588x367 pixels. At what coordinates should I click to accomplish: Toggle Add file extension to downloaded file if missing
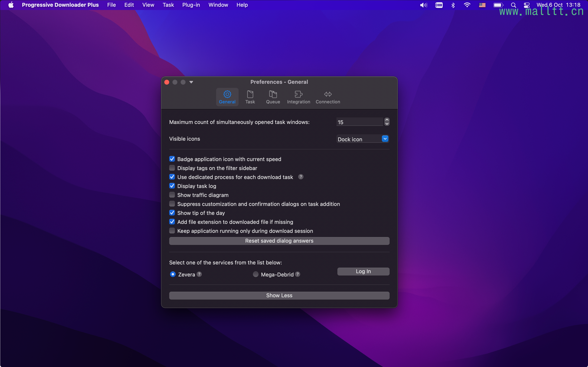(172, 222)
